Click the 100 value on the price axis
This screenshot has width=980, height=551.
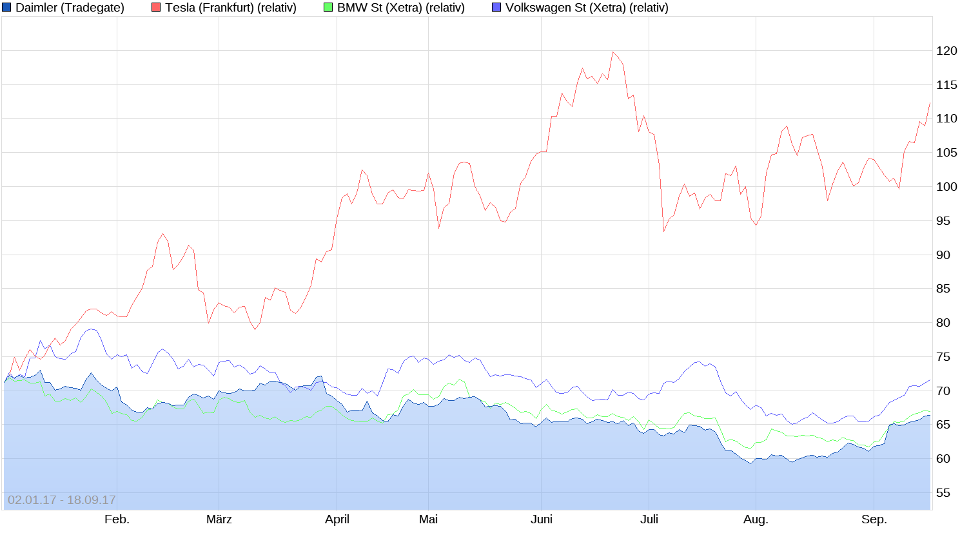point(947,187)
